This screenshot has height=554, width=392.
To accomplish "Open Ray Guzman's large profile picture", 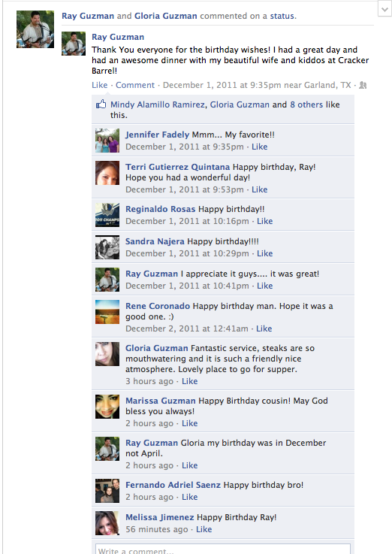I will [x=35, y=29].
